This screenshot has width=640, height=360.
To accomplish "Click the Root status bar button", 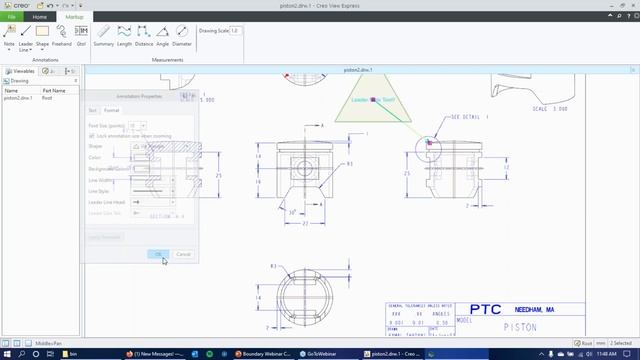I will coord(583,343).
